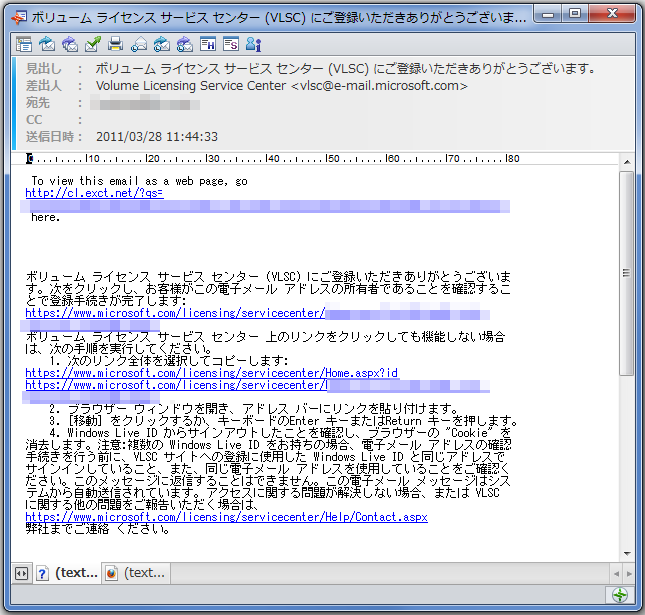Click the sender info person icon
This screenshot has width=645, height=615.
tap(253, 44)
